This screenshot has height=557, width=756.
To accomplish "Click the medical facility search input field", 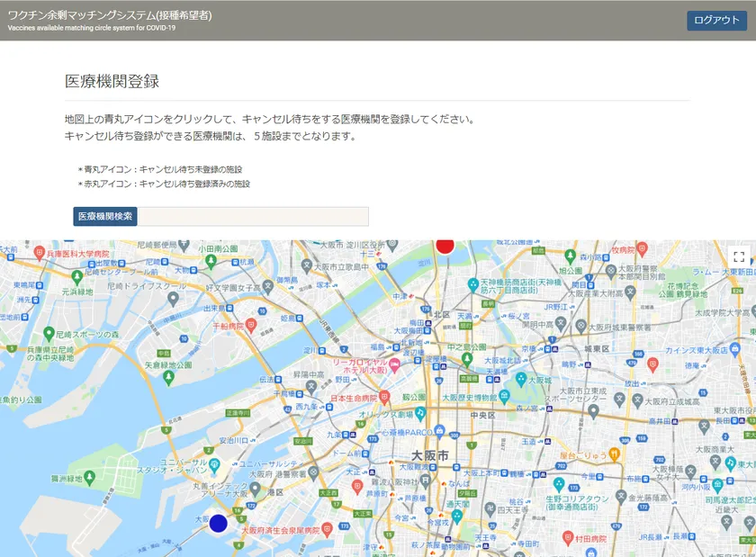I will [x=253, y=217].
